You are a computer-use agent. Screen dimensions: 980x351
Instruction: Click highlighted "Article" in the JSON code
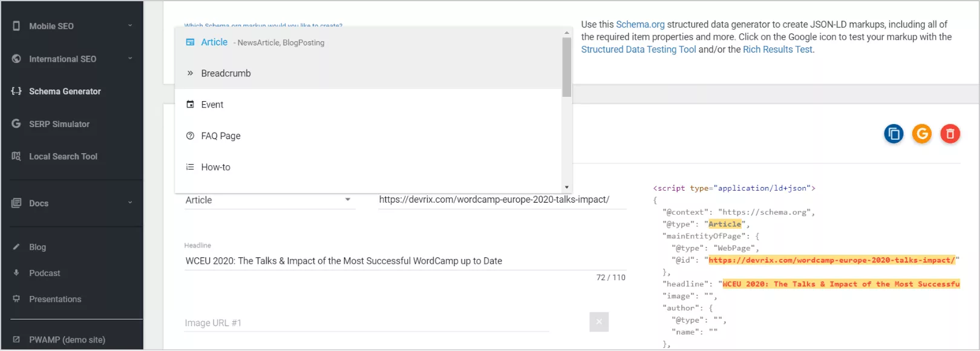pyautogui.click(x=725, y=224)
